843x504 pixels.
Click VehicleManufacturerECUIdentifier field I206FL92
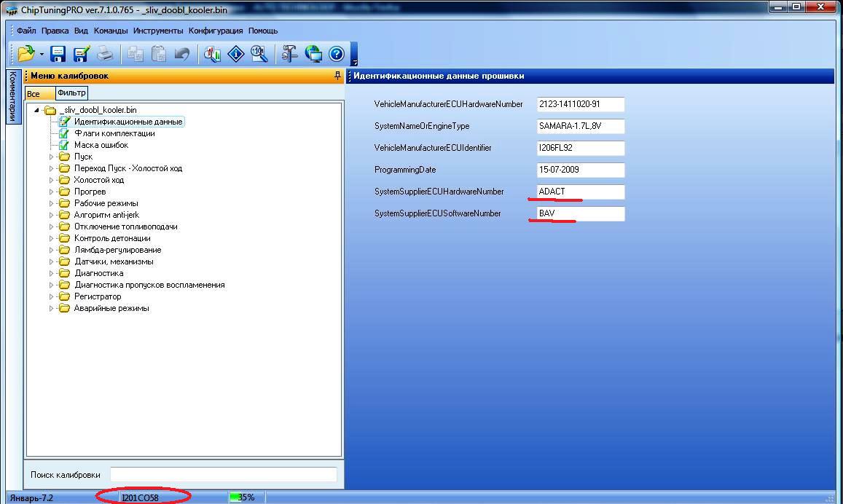click(x=581, y=148)
